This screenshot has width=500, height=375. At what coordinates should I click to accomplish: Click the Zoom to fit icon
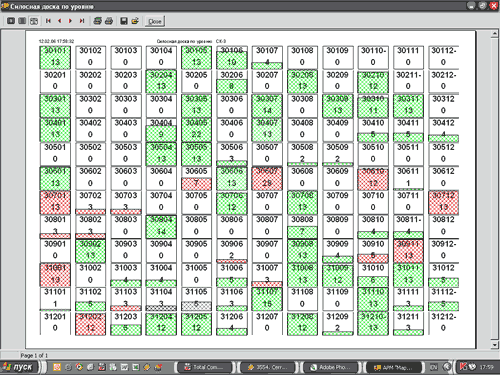coord(11,21)
